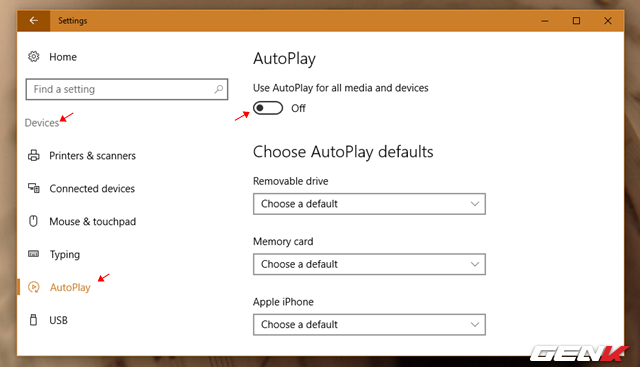Image resolution: width=640 pixels, height=367 pixels.
Task: Toggle Use AutoPlay for all media switch
Action: (268, 108)
